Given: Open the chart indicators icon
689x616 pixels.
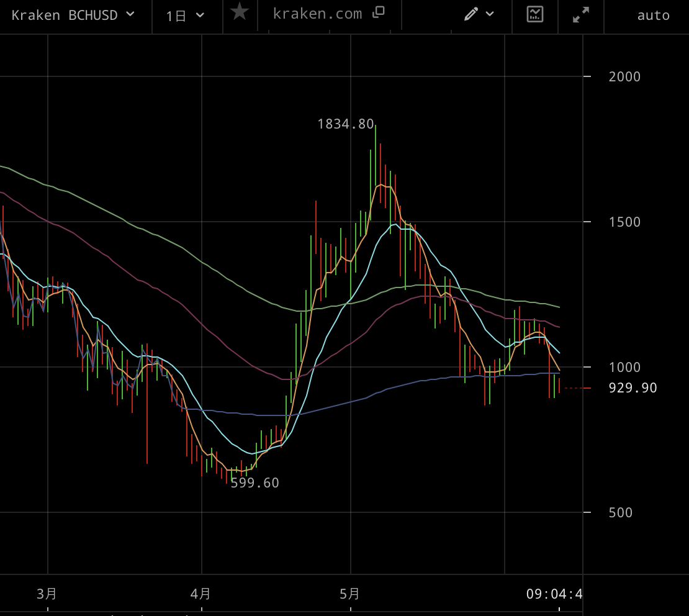Looking at the screenshot, I should coord(535,14).
